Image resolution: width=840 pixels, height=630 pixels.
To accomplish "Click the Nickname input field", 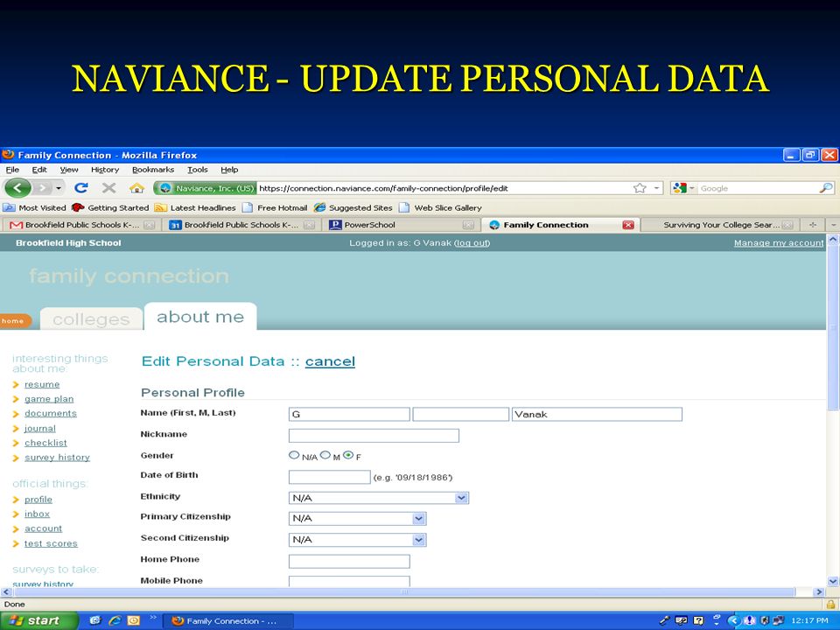I will point(374,436).
